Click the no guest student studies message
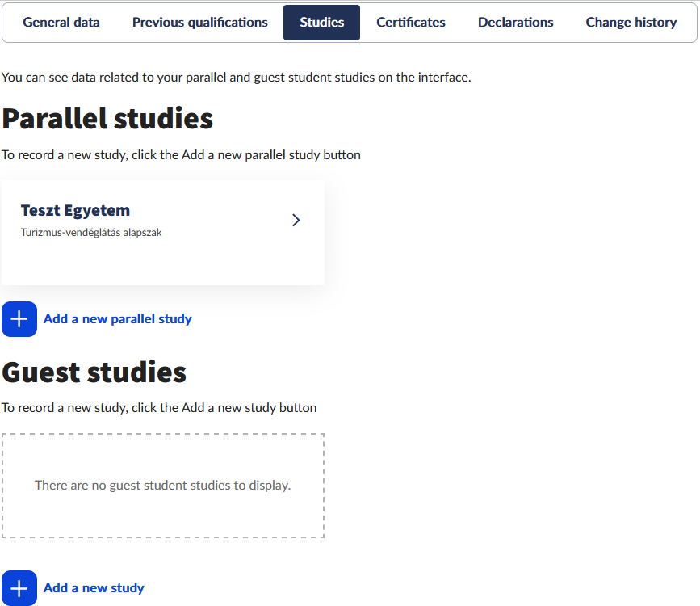 pyautogui.click(x=163, y=486)
